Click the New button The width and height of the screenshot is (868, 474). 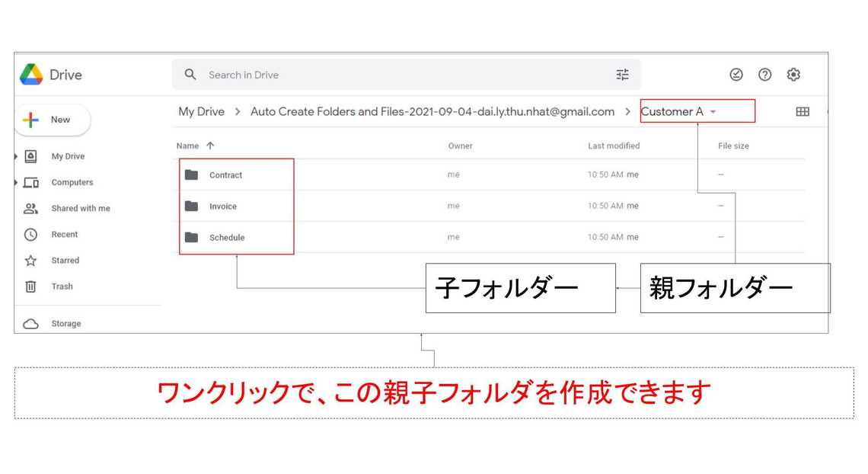click(52, 120)
